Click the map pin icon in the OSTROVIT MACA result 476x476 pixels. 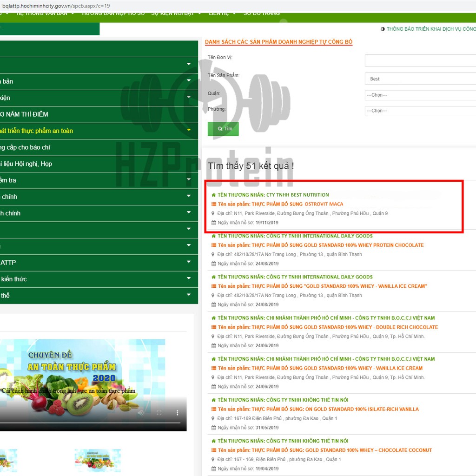[213, 213]
